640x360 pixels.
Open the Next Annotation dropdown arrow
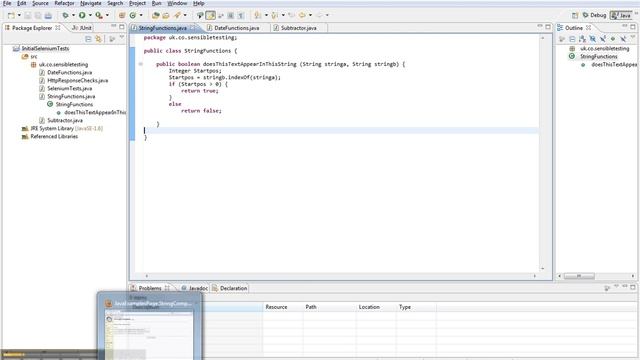[266, 16]
